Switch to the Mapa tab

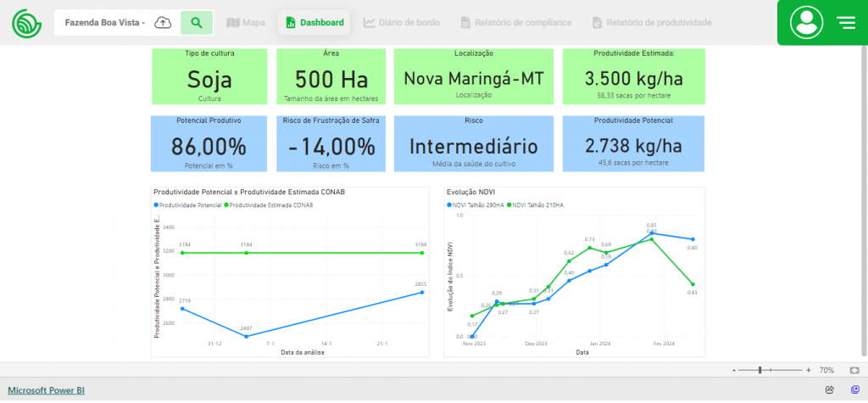pyautogui.click(x=246, y=23)
